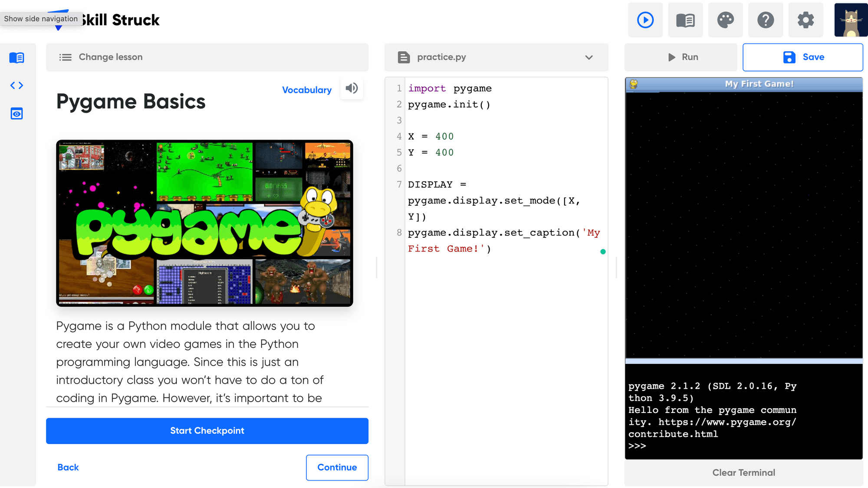
Task: Click the list icon beside Change lesson
Action: point(65,57)
